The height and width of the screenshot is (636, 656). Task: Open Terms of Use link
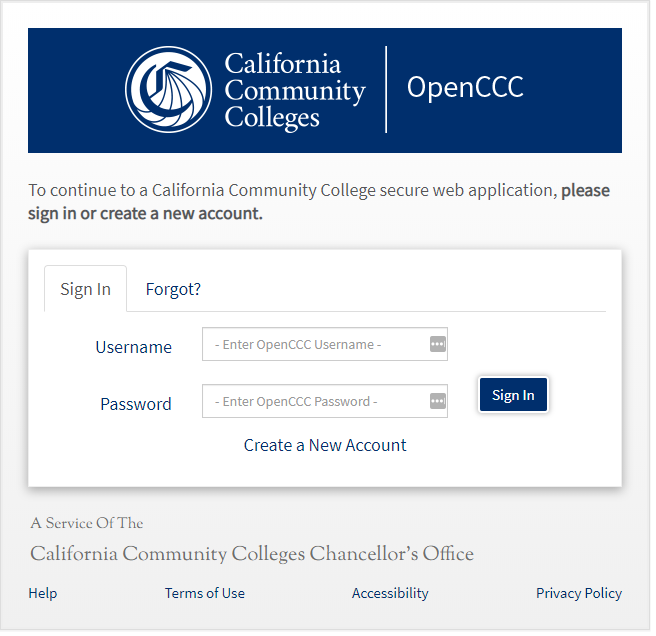(x=205, y=593)
